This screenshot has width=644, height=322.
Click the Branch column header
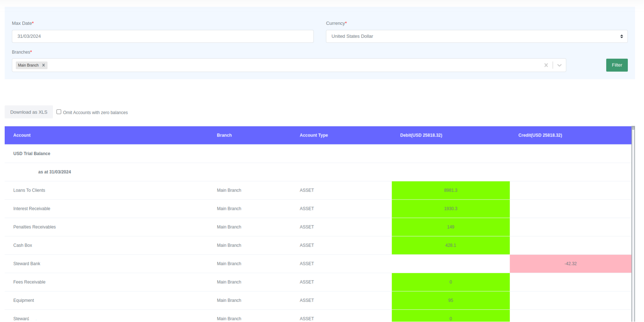tap(224, 135)
